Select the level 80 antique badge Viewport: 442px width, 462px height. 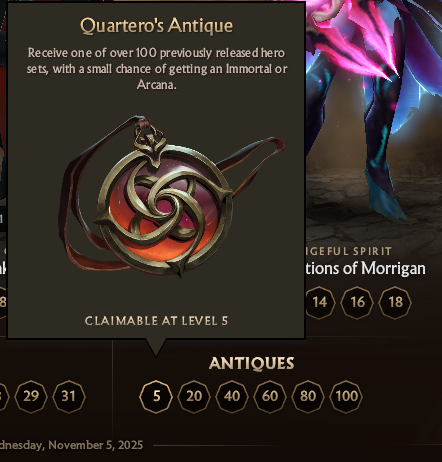pyautogui.click(x=308, y=397)
